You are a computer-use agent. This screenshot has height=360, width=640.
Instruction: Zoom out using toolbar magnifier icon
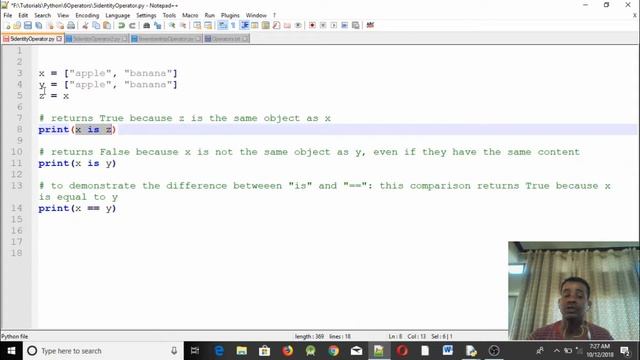tap(183, 26)
